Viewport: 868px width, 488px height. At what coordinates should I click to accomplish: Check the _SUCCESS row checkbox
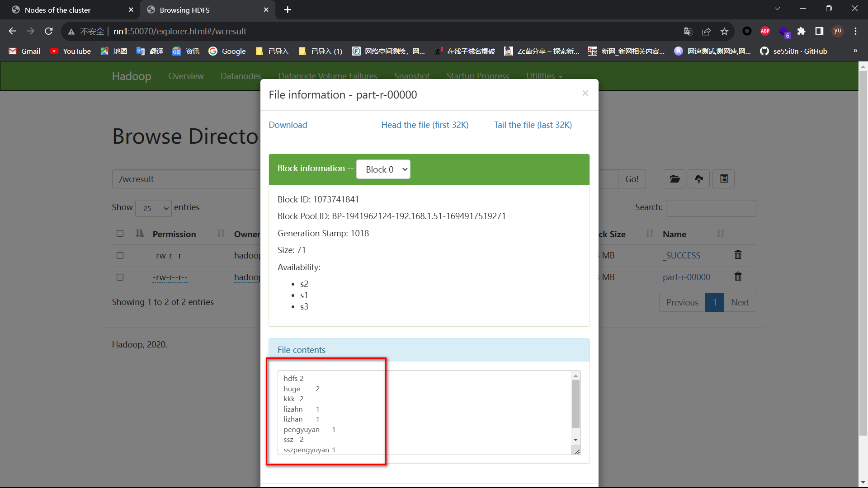tap(120, 255)
